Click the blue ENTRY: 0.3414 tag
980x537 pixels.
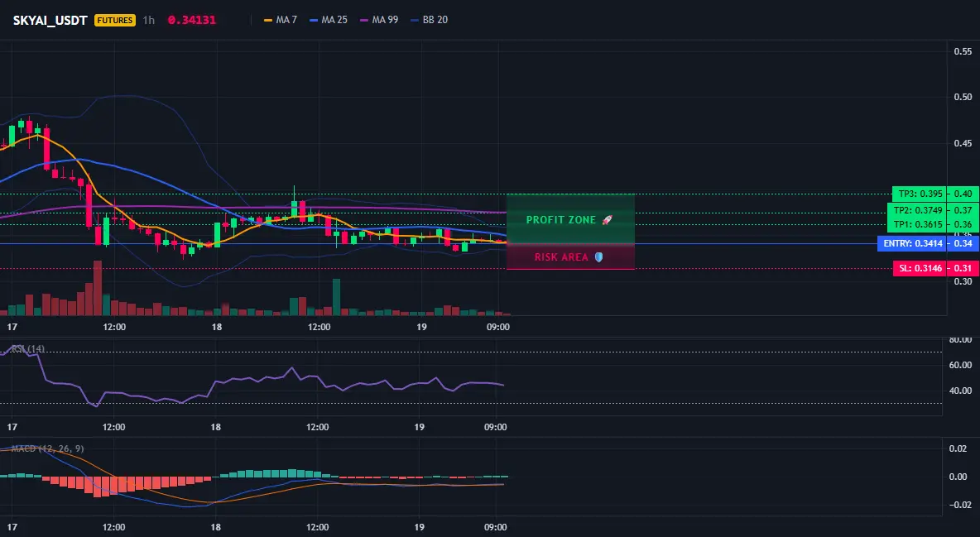[x=912, y=244]
